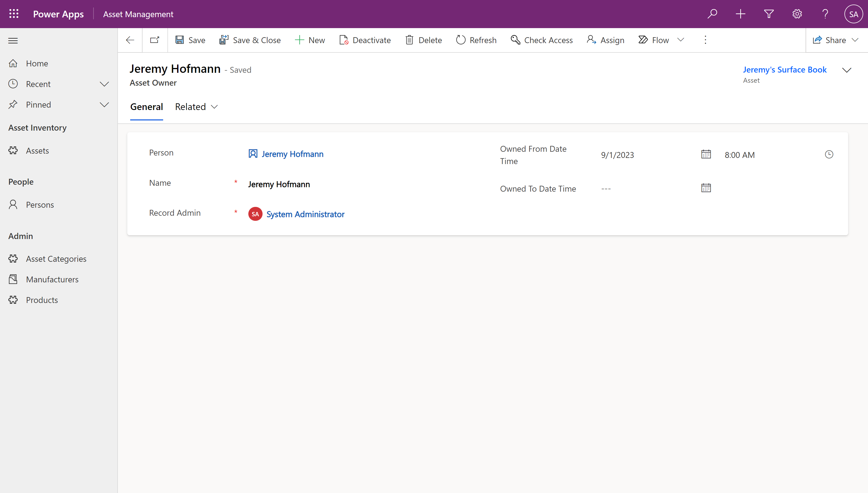Click the person lookup icon beside Jeremy Hofmann
868x493 pixels.
pos(253,154)
